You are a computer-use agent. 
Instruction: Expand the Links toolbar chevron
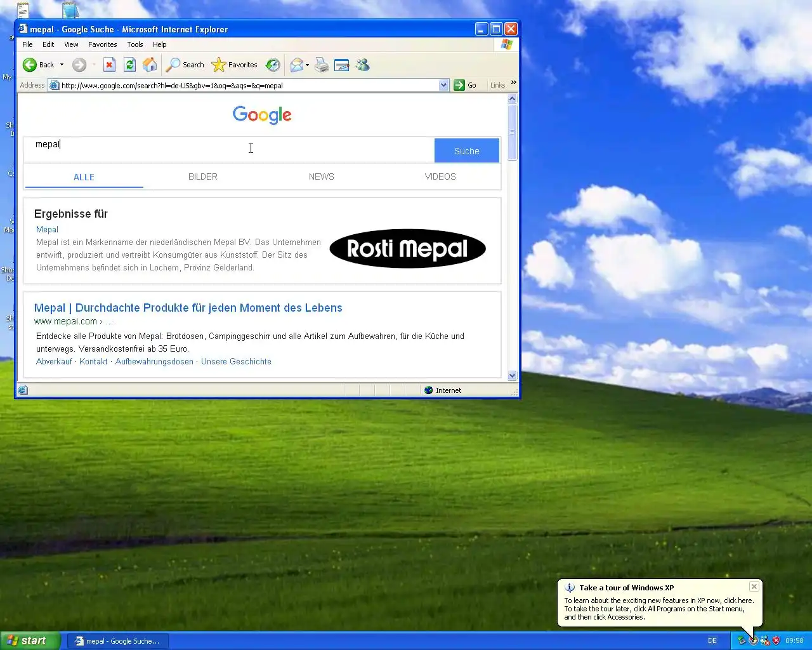tap(513, 83)
